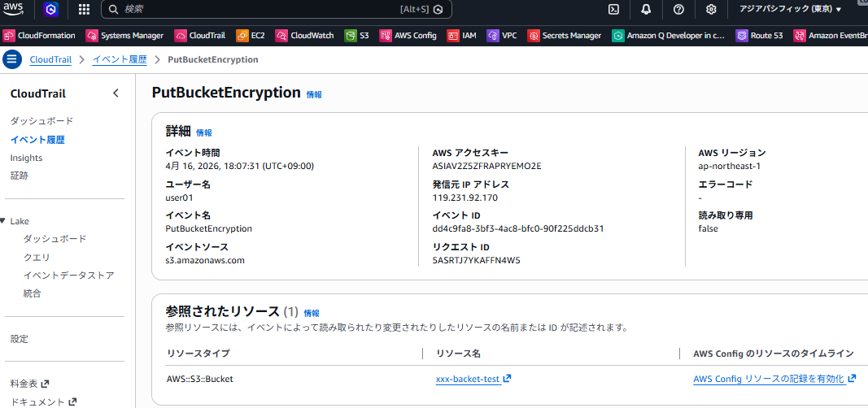Select access key ASIAV2Z5ZFRAPRYEMO2E text
Screen dimensions: 868x408
[486, 166]
